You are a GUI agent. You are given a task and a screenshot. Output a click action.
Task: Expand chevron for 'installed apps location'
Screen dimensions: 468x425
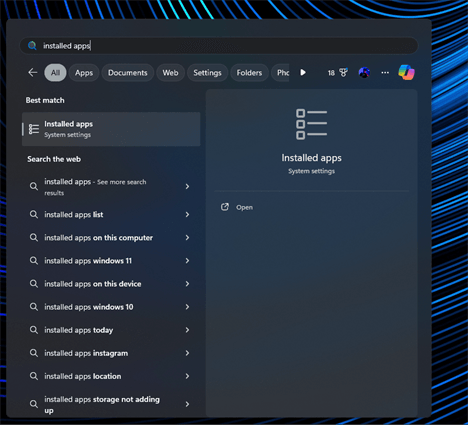coord(187,376)
